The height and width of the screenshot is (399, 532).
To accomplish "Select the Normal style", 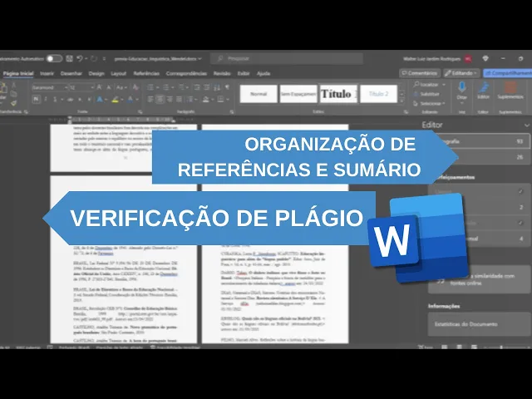I will [259, 94].
